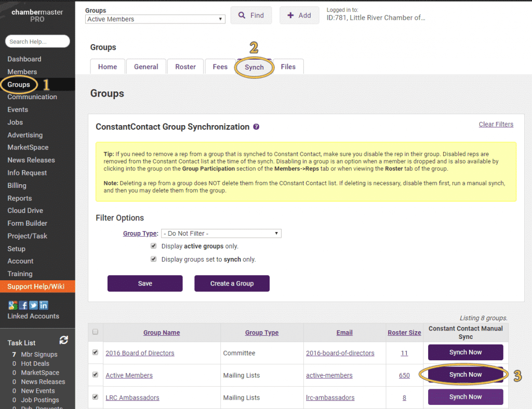Toggle the select-all checkbox in the table header
The height and width of the screenshot is (409, 532).
pyautogui.click(x=96, y=332)
